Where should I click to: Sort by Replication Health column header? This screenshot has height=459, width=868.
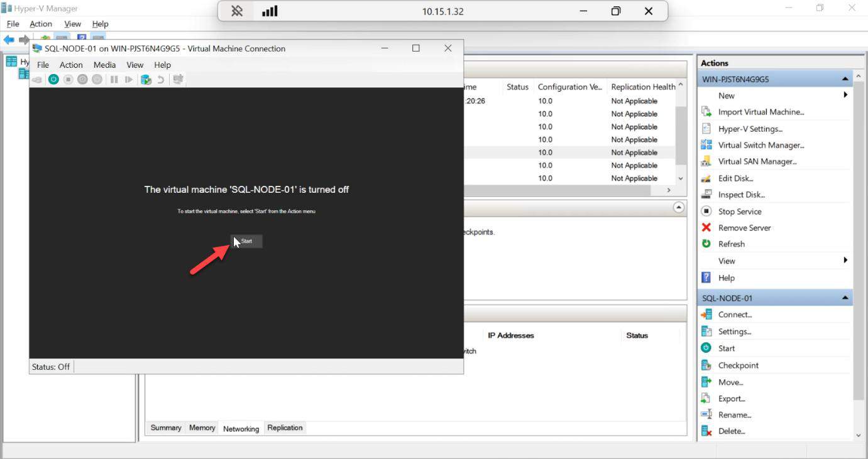click(x=643, y=87)
